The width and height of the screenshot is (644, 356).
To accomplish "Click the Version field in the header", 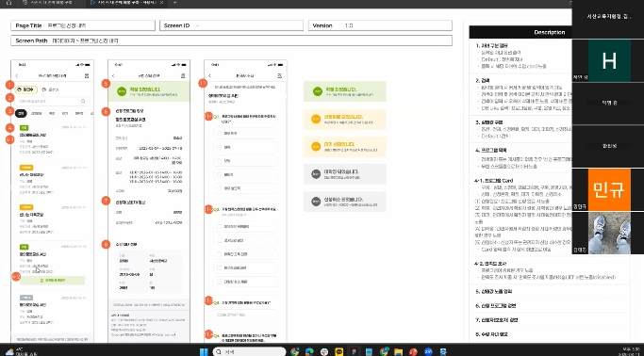I will [x=380, y=25].
